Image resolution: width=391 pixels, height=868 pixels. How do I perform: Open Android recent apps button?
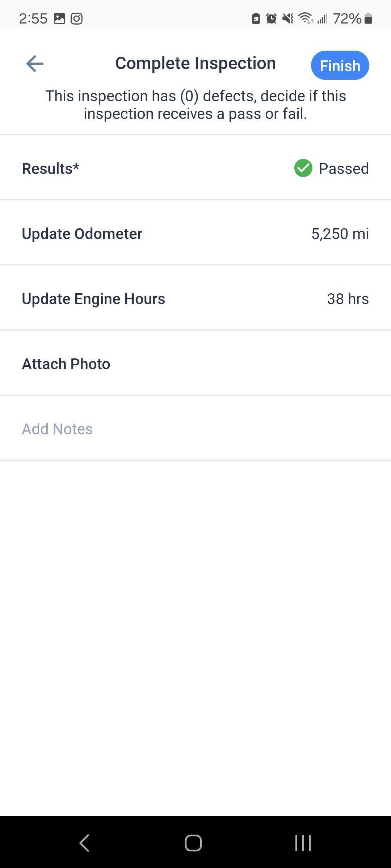pyautogui.click(x=303, y=843)
